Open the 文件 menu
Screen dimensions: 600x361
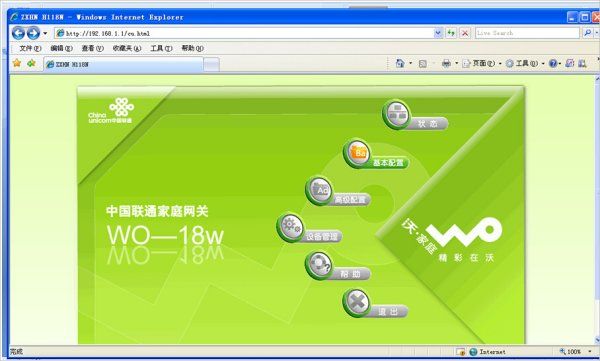click(x=30, y=48)
